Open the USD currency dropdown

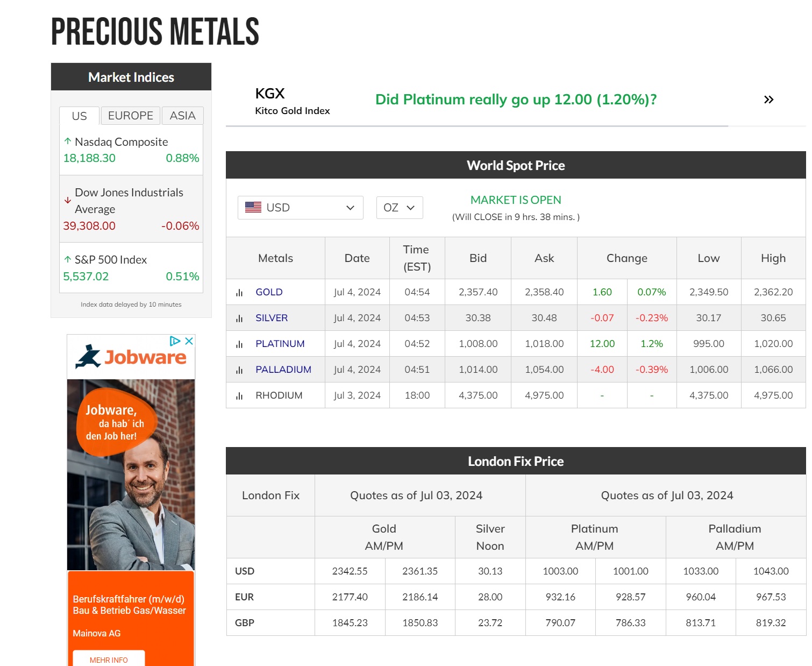point(300,208)
